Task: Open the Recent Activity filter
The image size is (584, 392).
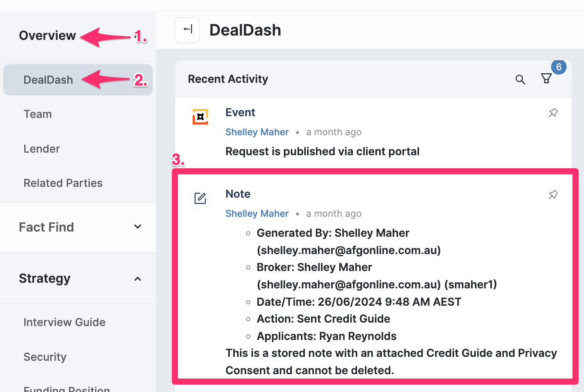Action: (546, 78)
